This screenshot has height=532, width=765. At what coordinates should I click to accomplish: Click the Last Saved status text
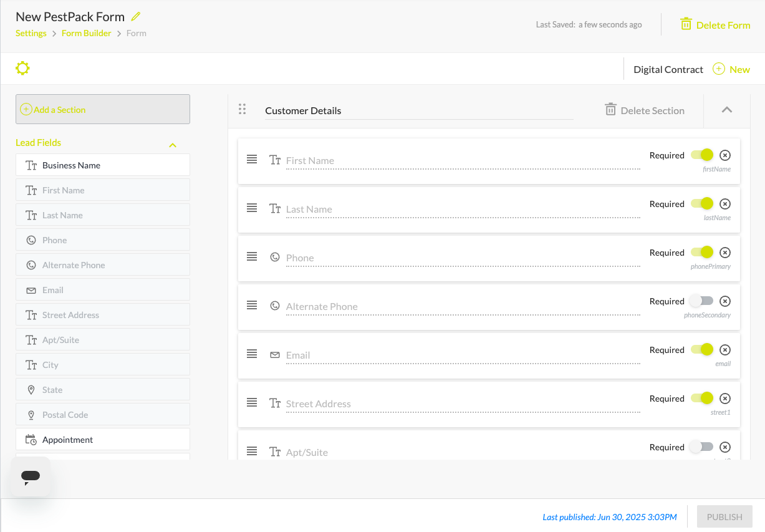[589, 25]
